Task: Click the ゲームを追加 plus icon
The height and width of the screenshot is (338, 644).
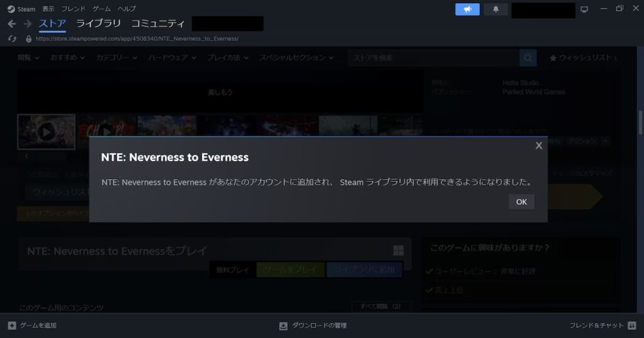Action: [12, 325]
